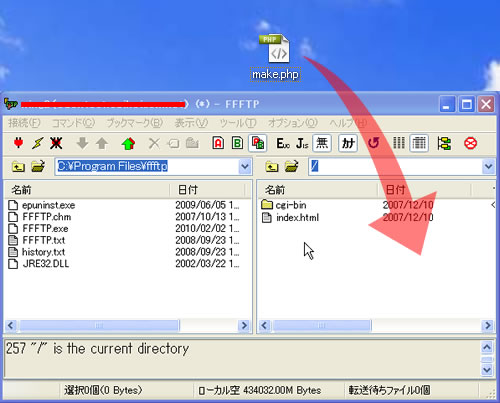The image size is (500, 403).
Task: Click local pane scroll left arrow
Action: (x=11, y=325)
